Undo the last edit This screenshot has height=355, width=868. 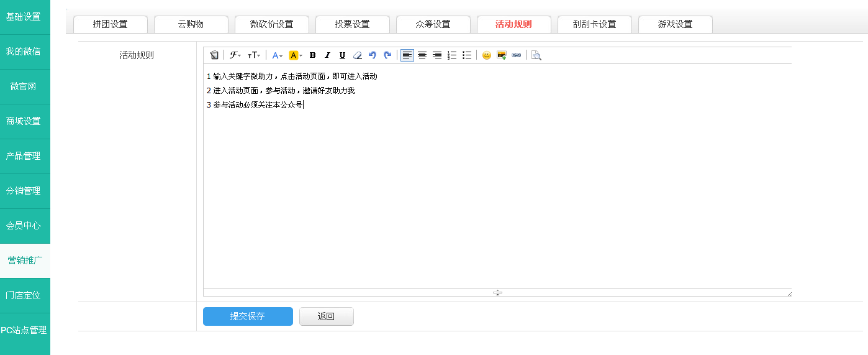[373, 55]
